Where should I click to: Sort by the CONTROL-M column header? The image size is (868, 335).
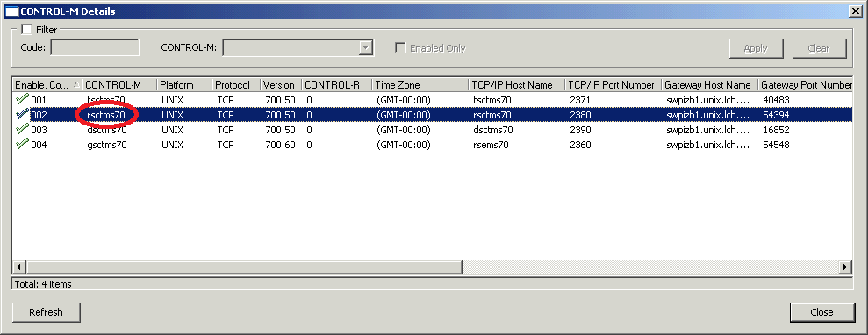[119, 84]
